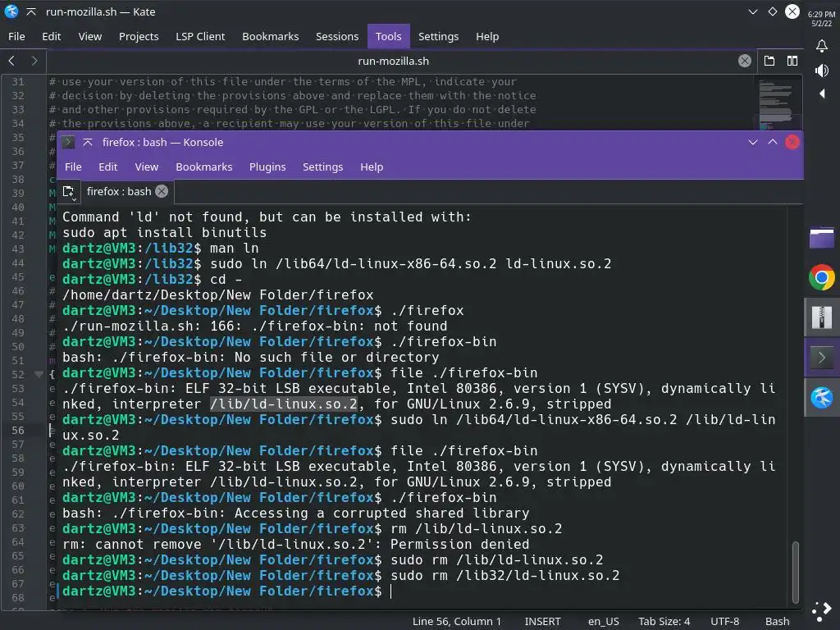The width and height of the screenshot is (840, 630).
Task: Open the Kate Settings menu
Action: coord(438,36)
